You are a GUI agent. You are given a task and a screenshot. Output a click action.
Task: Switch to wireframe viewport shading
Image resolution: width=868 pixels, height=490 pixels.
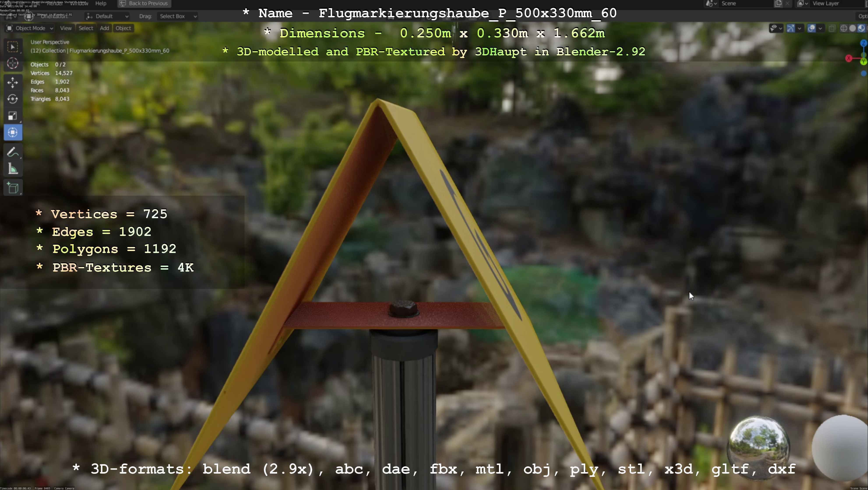[x=844, y=28]
